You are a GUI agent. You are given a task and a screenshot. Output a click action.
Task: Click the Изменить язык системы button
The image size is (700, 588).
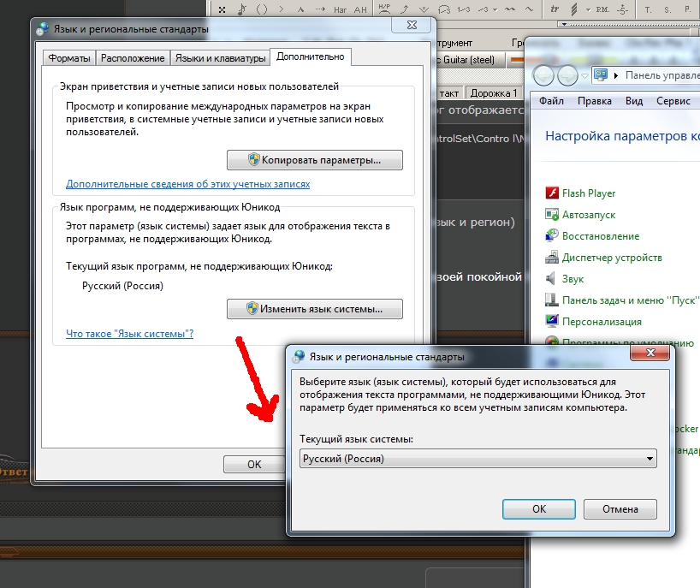[x=314, y=308]
